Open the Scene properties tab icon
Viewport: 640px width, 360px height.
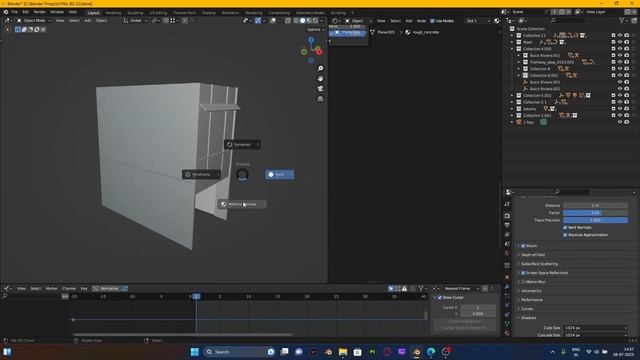[x=507, y=244]
